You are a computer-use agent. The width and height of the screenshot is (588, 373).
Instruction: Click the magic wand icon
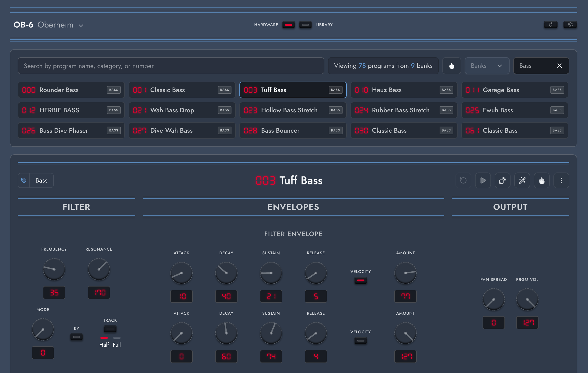pyautogui.click(x=522, y=180)
